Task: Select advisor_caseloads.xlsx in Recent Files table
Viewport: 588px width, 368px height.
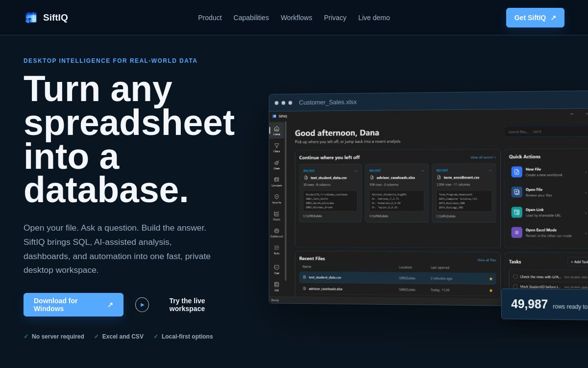Action: tap(397, 289)
